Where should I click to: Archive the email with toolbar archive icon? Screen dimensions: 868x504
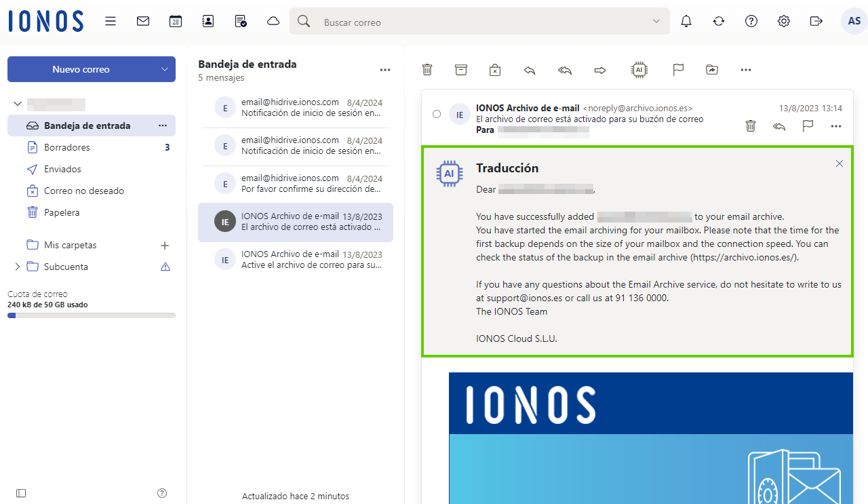point(461,69)
